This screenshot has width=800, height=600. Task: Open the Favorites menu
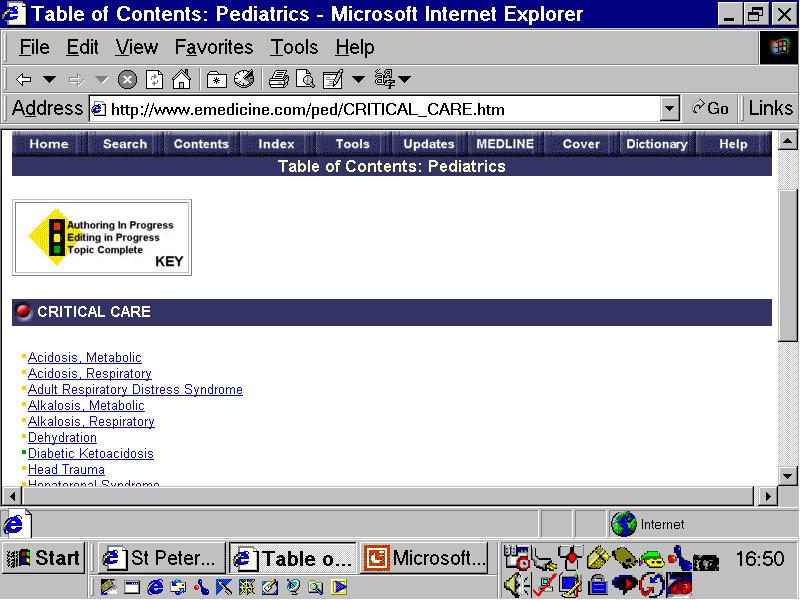214,47
